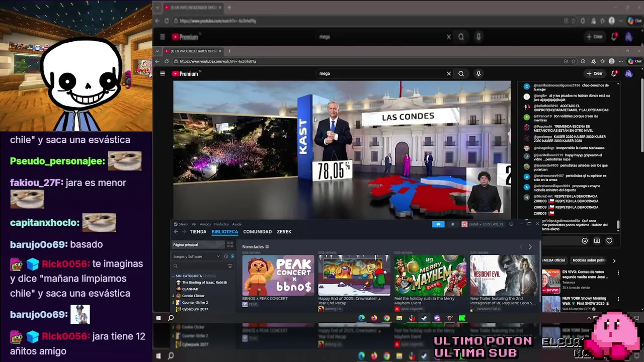Open Productos menu in Steam
The image size is (644, 362).
(221, 224)
